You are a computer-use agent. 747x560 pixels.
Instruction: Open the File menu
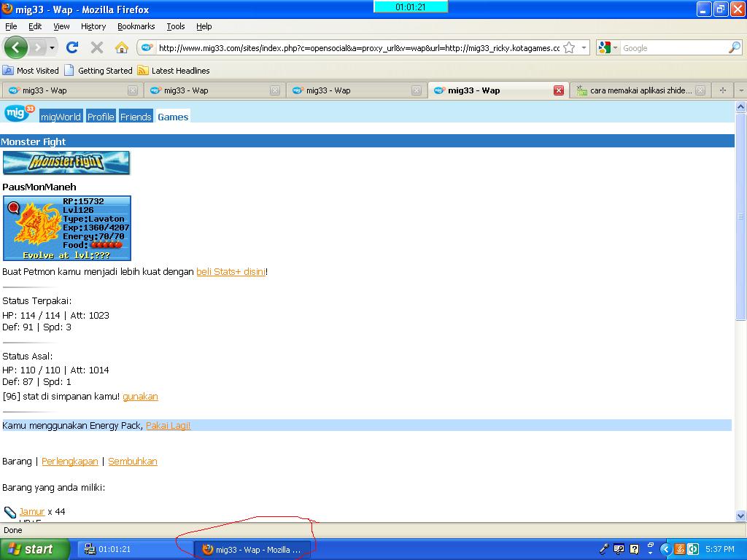(11, 26)
